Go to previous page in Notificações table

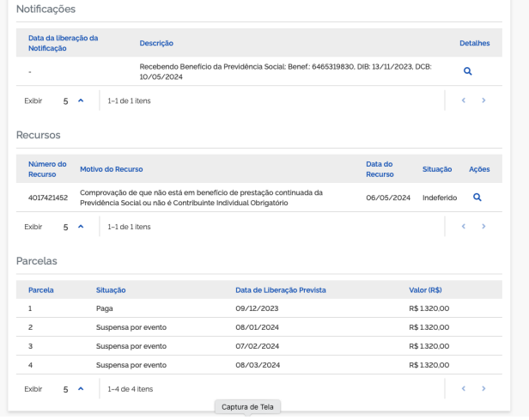click(464, 100)
